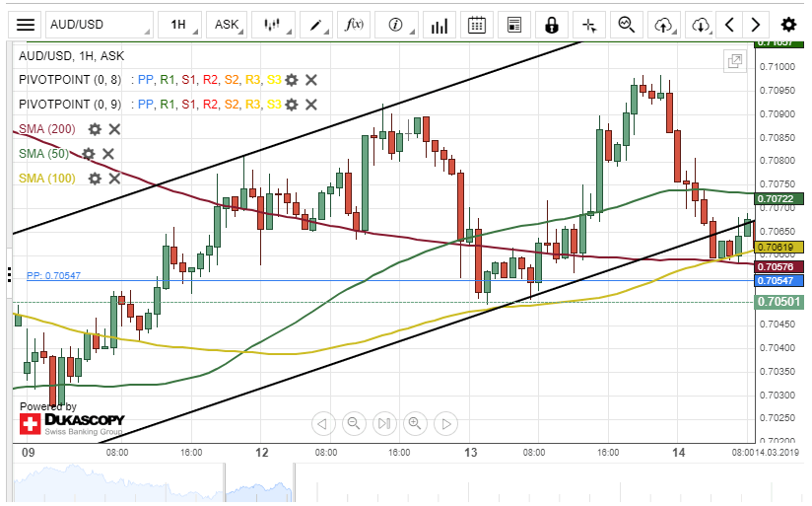Remove the SMA (50) indicator

pyautogui.click(x=108, y=154)
